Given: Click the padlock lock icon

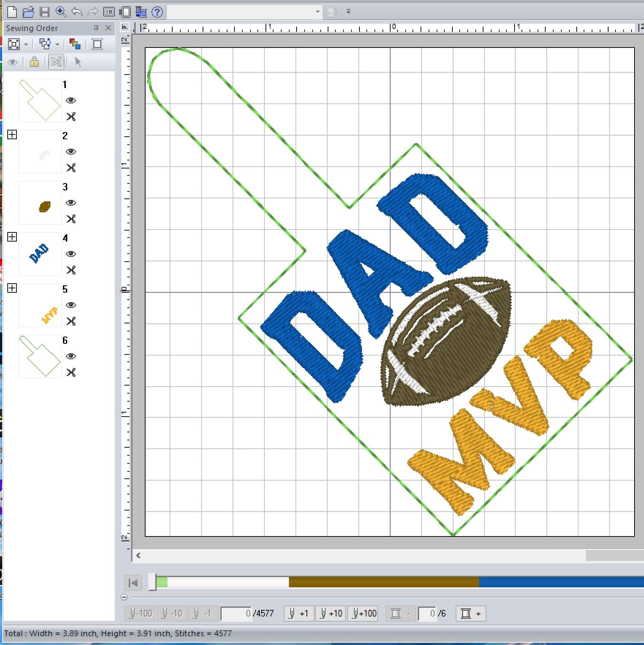Looking at the screenshot, I should point(34,62).
